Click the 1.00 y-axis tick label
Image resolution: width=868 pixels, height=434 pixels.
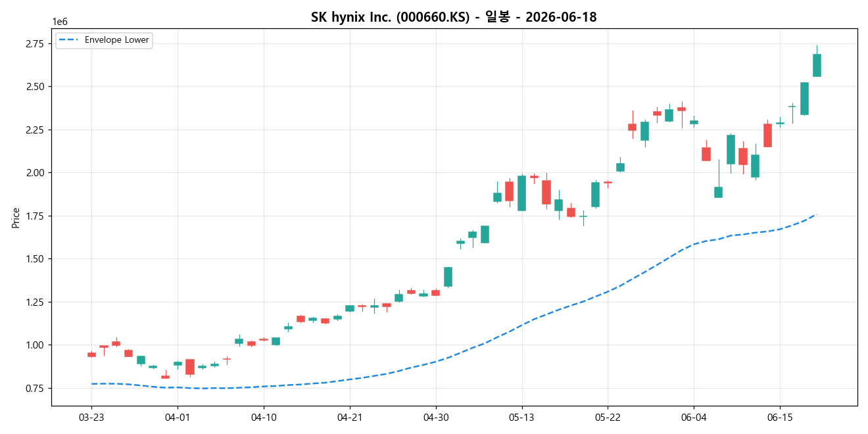click(36, 345)
